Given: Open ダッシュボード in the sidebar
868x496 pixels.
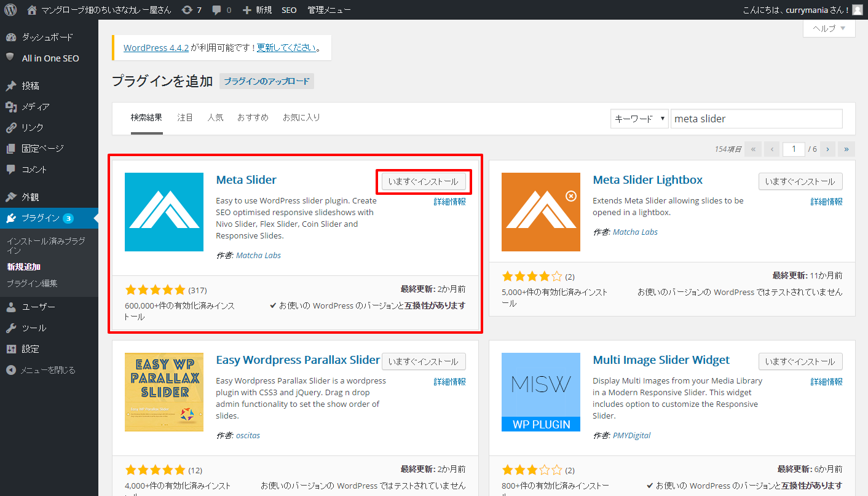Looking at the screenshot, I should tap(49, 37).
